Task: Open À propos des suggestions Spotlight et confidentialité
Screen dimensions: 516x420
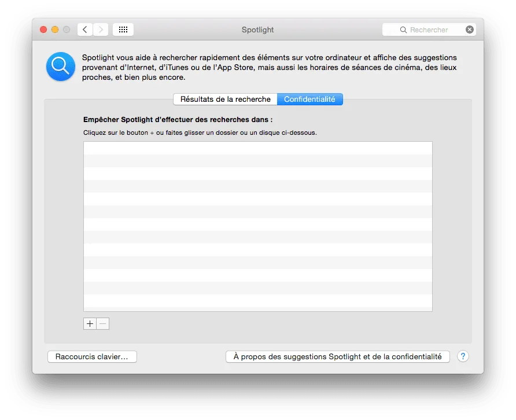Action: [338, 357]
